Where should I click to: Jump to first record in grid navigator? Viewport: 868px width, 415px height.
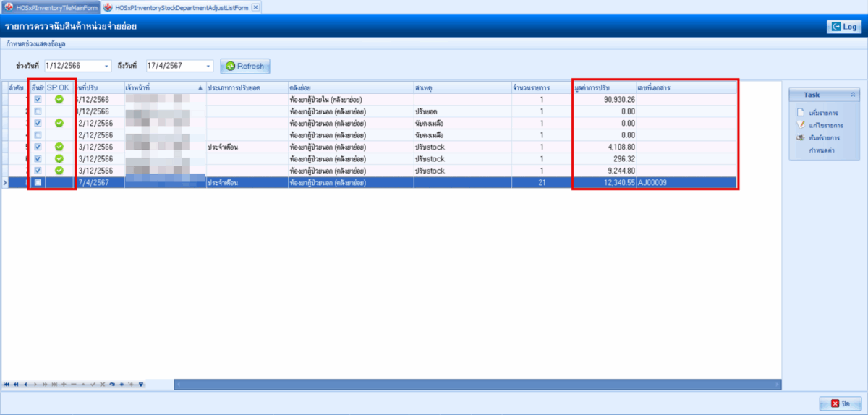[x=7, y=385]
